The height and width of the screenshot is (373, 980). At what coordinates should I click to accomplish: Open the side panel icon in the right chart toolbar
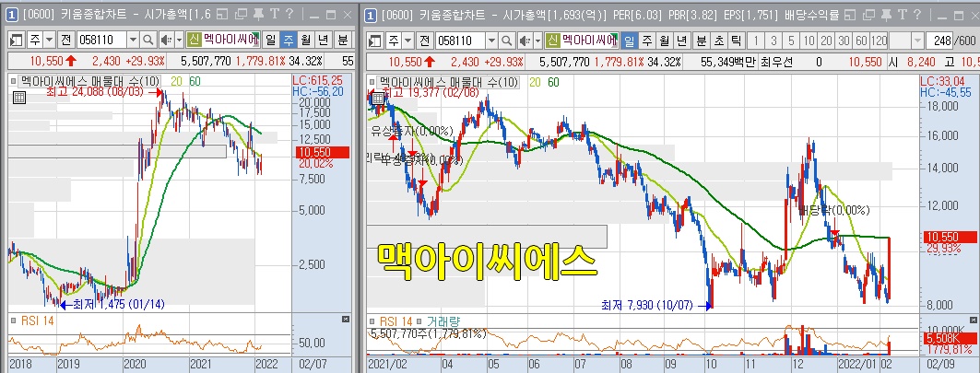(x=375, y=41)
